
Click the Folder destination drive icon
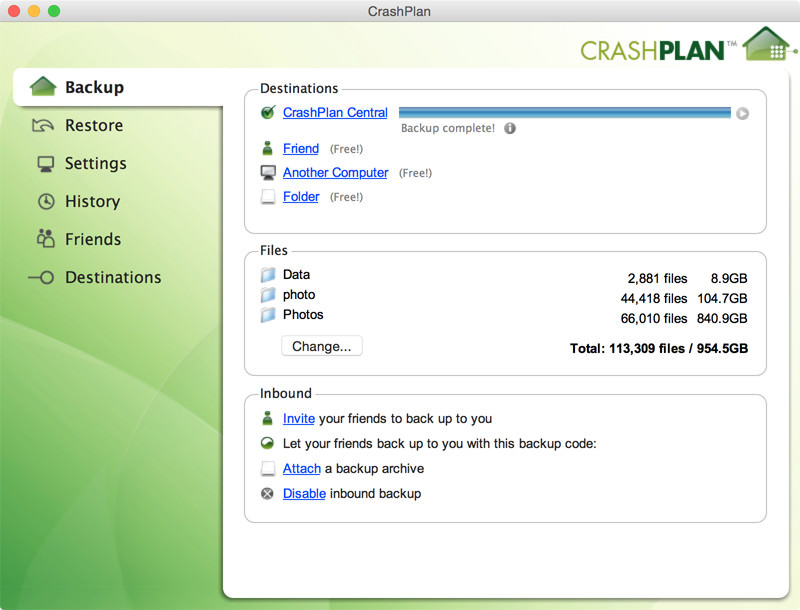(x=268, y=196)
